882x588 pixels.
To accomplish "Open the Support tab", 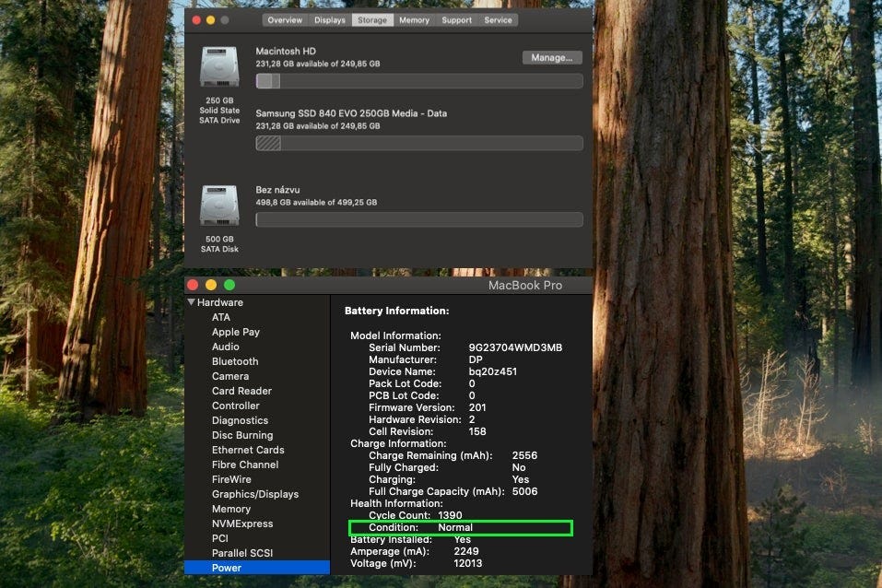I will pyautogui.click(x=456, y=19).
